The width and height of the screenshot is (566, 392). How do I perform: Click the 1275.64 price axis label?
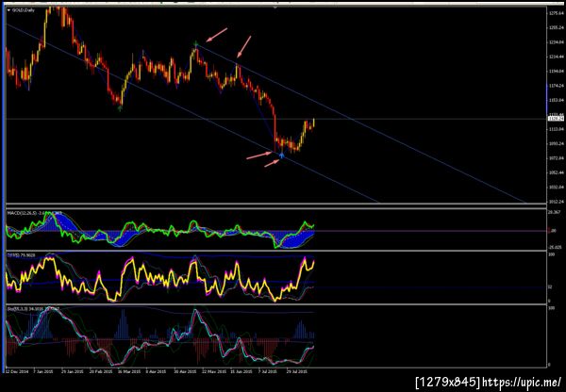[x=557, y=13]
